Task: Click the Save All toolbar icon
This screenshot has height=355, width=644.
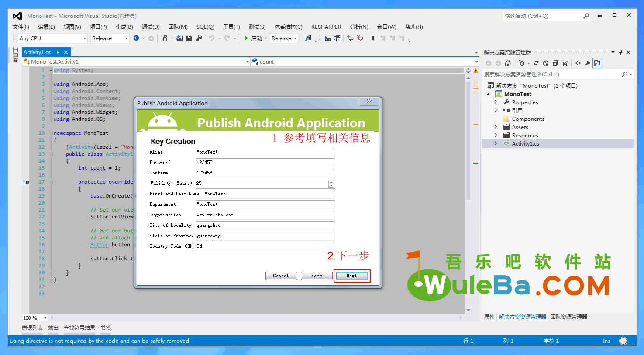Action: pos(198,38)
